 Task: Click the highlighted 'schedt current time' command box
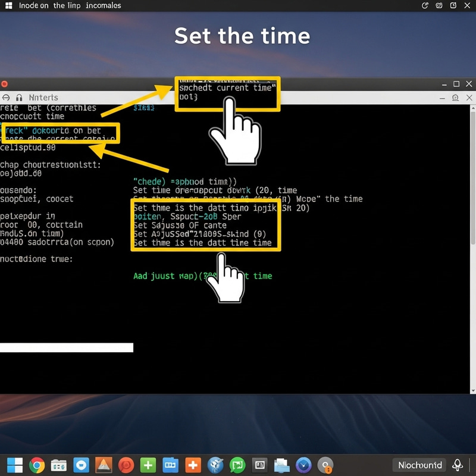pyautogui.click(x=227, y=93)
